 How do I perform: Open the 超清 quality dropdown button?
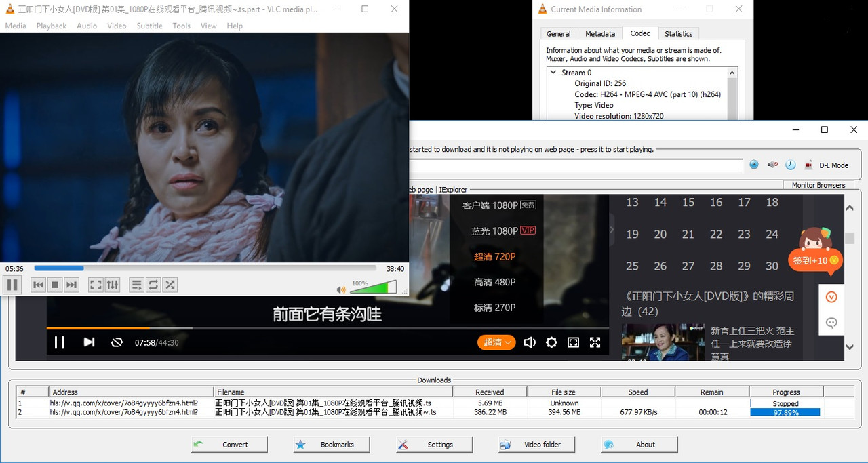(496, 342)
